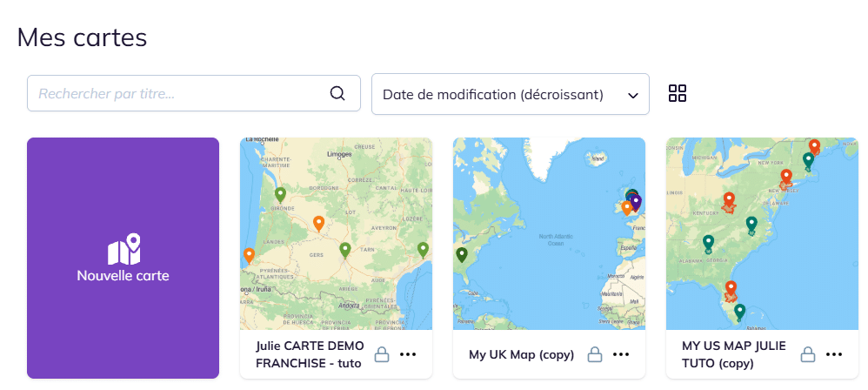Click the Nouvelle carte map icon

(123, 248)
